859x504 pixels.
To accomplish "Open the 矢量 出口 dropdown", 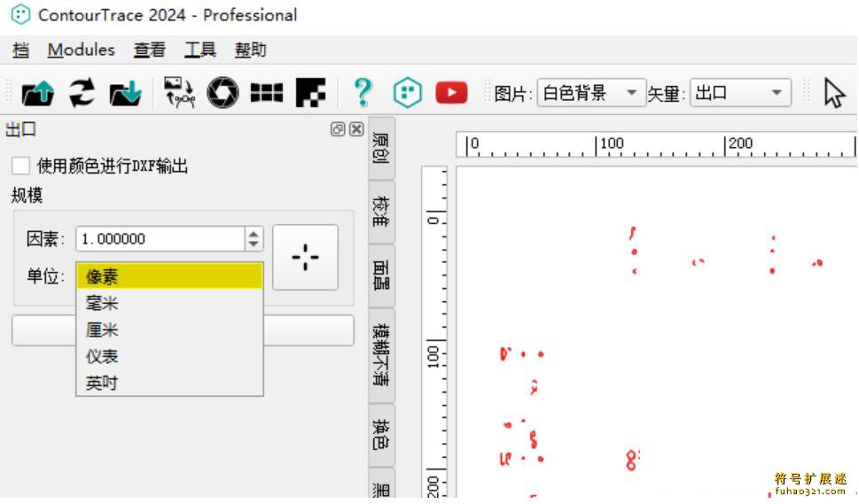I will click(740, 93).
